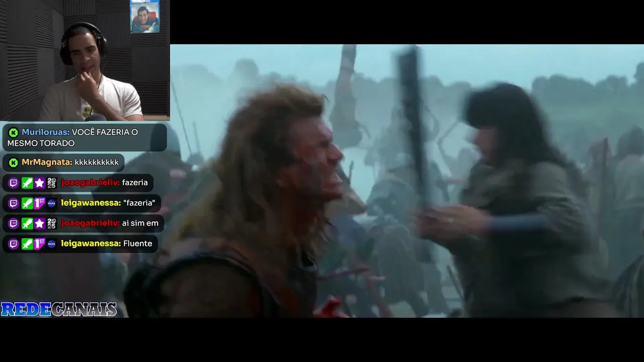Open the Muriloruas username in chat
644x362 pixels.
coord(45,132)
